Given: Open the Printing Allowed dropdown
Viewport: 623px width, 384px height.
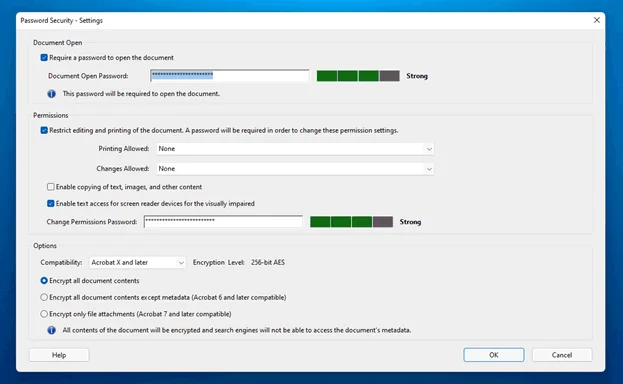Looking at the screenshot, I should point(295,149).
